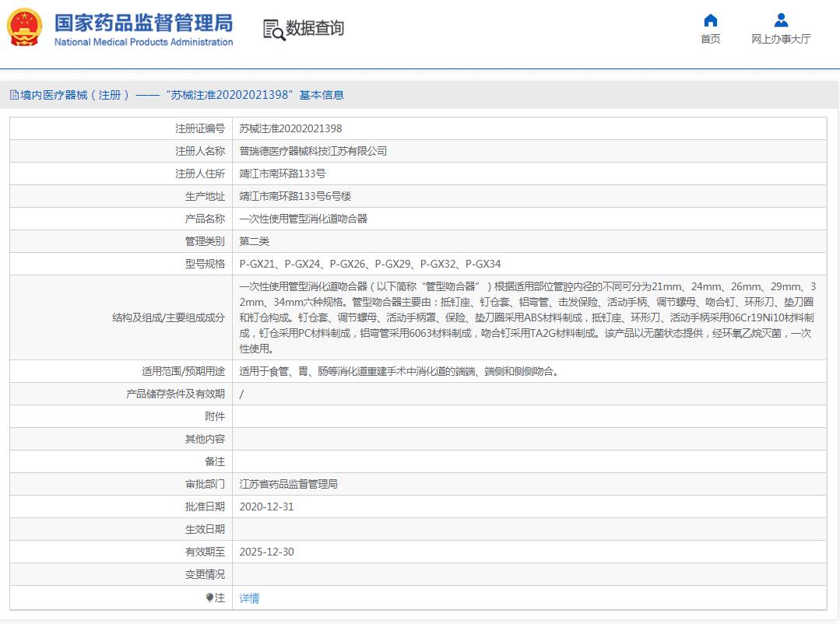Click approval department 江苏省药品监督管理局
The width and height of the screenshot is (840, 624).
click(x=288, y=484)
